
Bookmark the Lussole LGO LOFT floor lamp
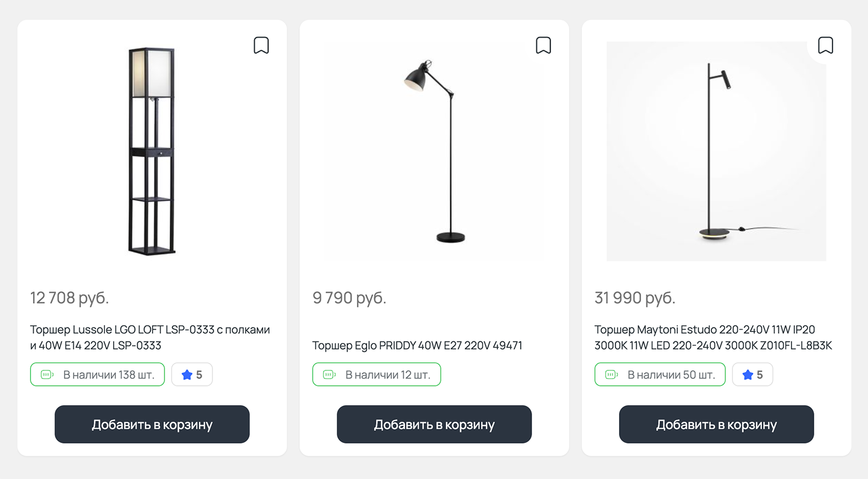tap(261, 45)
